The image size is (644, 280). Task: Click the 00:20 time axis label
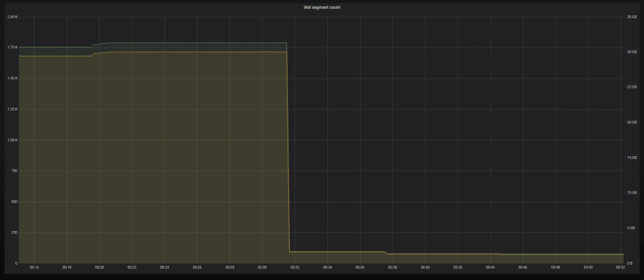click(x=100, y=268)
